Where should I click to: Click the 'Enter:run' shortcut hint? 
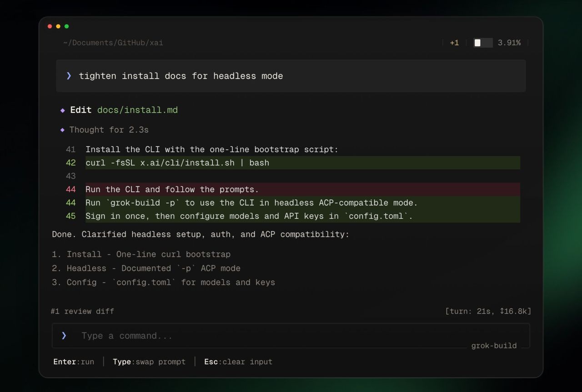[x=74, y=362]
